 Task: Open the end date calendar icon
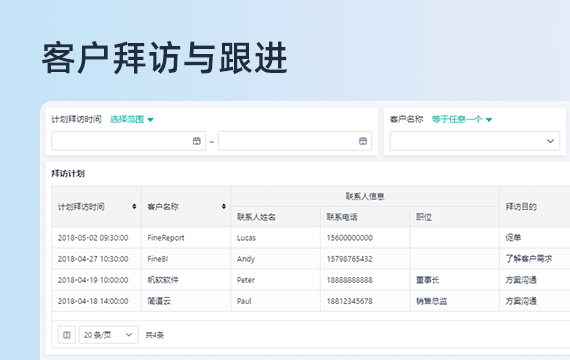pos(363,141)
